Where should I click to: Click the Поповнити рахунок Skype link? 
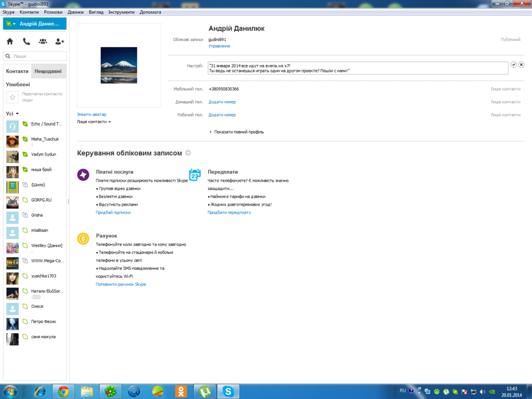121,284
